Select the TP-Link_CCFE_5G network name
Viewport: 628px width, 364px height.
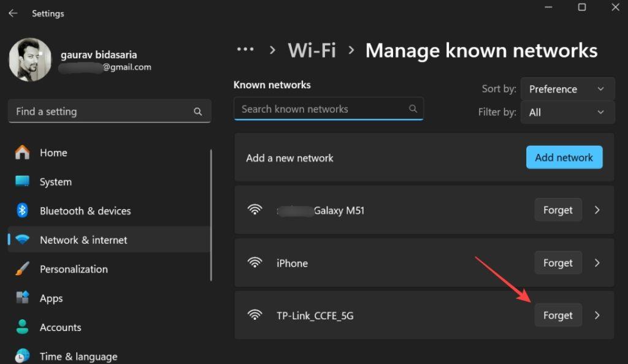point(315,316)
